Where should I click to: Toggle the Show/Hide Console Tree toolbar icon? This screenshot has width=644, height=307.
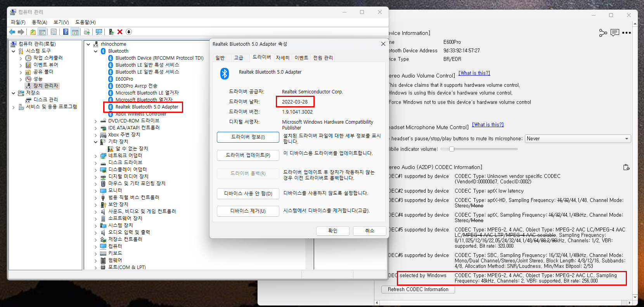[x=42, y=32]
